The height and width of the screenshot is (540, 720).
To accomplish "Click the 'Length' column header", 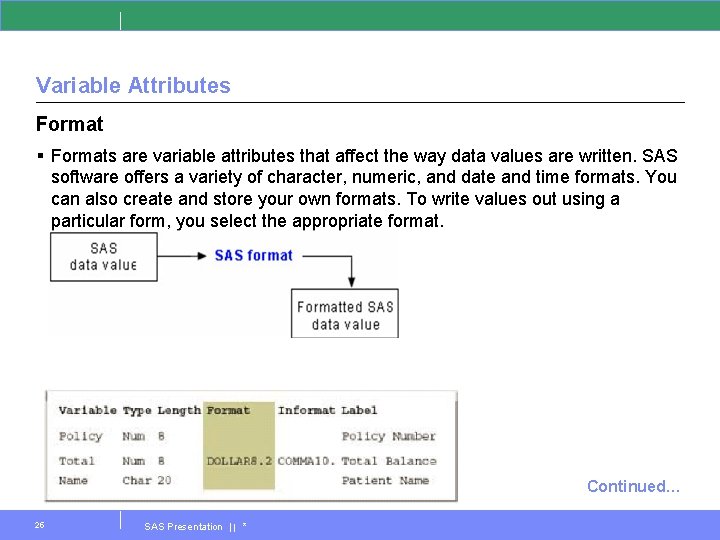I will point(179,411).
